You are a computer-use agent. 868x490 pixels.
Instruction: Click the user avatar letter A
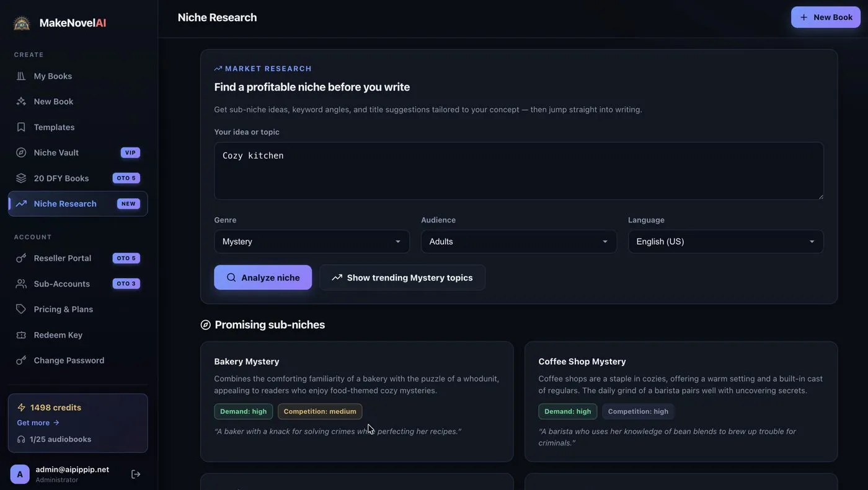pyautogui.click(x=20, y=475)
